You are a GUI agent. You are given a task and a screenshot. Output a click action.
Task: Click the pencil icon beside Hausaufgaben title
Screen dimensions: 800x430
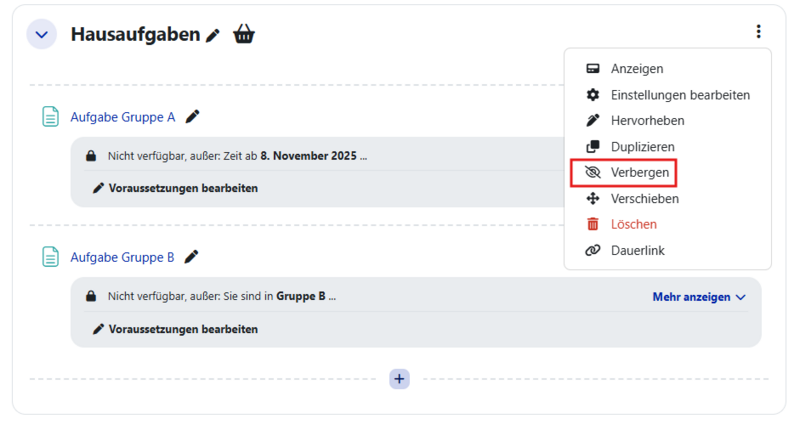pyautogui.click(x=213, y=35)
